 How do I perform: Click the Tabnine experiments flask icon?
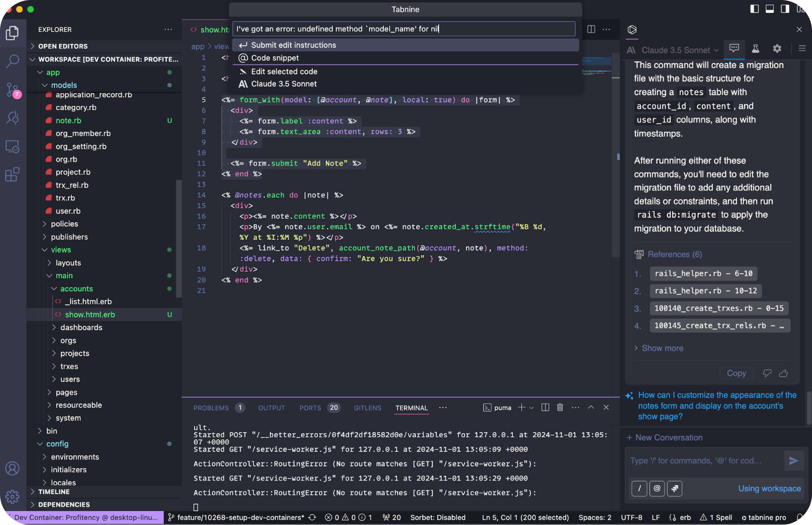755,49
